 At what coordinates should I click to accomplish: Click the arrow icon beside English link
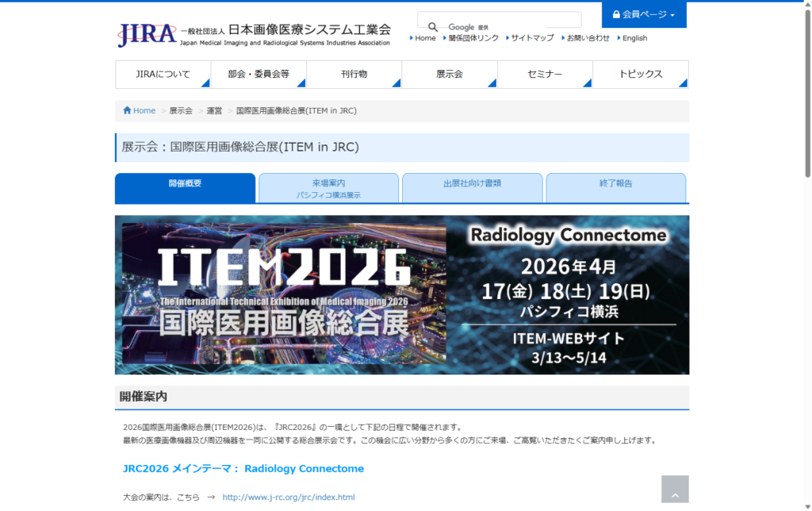point(619,37)
